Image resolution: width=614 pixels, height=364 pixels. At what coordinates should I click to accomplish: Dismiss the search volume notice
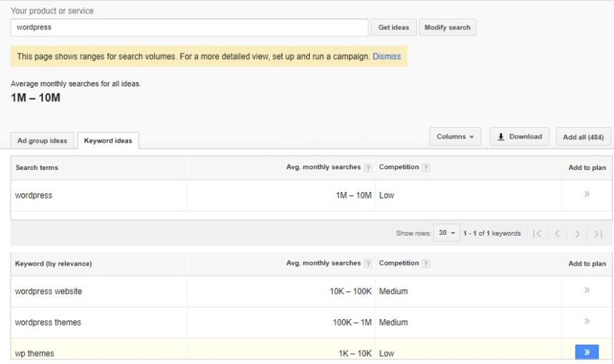coord(386,56)
